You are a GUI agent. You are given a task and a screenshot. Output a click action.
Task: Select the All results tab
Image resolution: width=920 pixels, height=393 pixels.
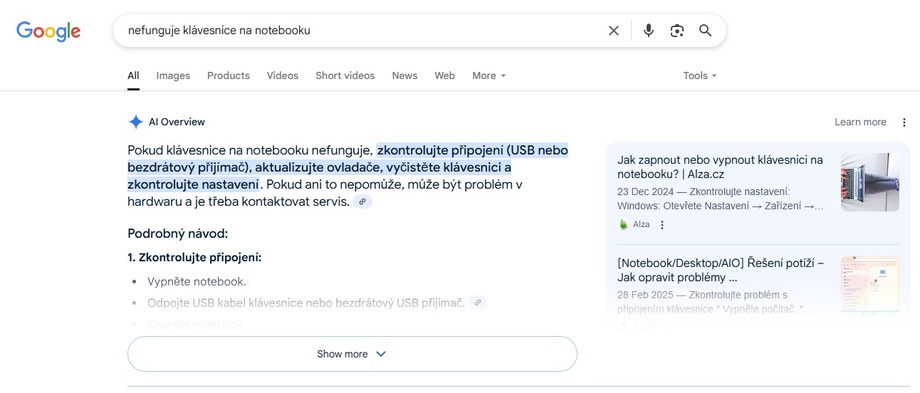click(x=133, y=76)
